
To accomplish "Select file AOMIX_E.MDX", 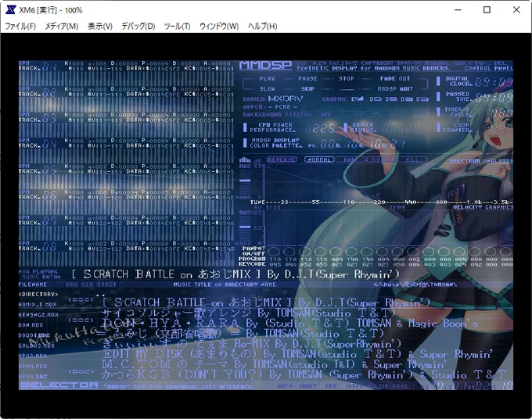I will click(x=38, y=305).
